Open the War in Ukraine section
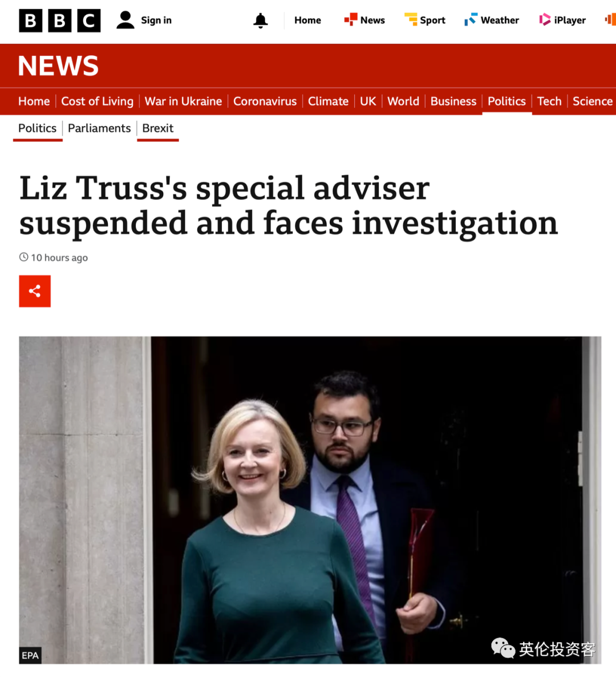This screenshot has width=616, height=677. 183,102
